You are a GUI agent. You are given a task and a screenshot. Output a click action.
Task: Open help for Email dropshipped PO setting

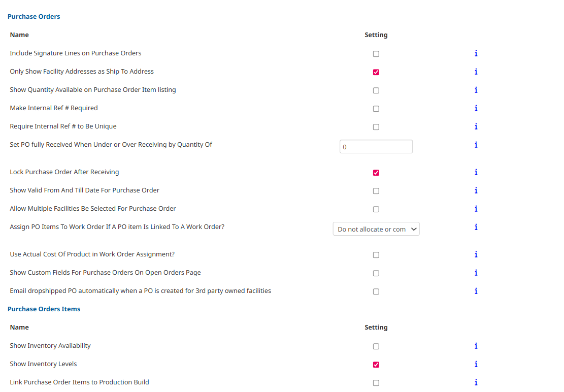click(476, 291)
